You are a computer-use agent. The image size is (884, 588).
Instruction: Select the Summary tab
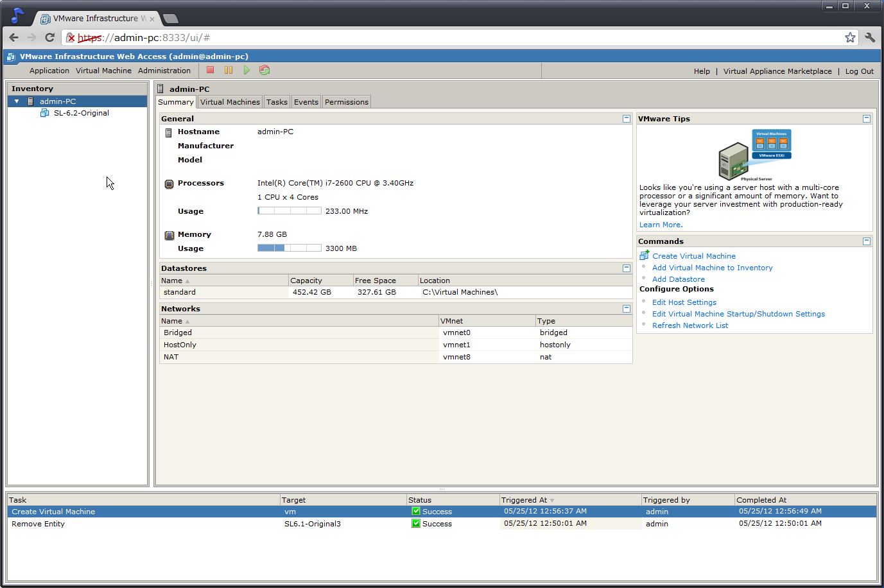coord(176,102)
